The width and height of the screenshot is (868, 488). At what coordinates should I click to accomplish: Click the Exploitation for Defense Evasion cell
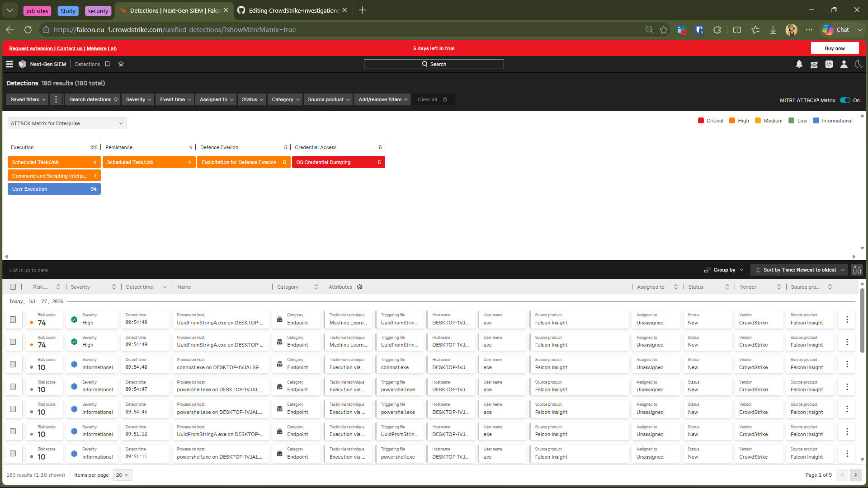pyautogui.click(x=244, y=162)
